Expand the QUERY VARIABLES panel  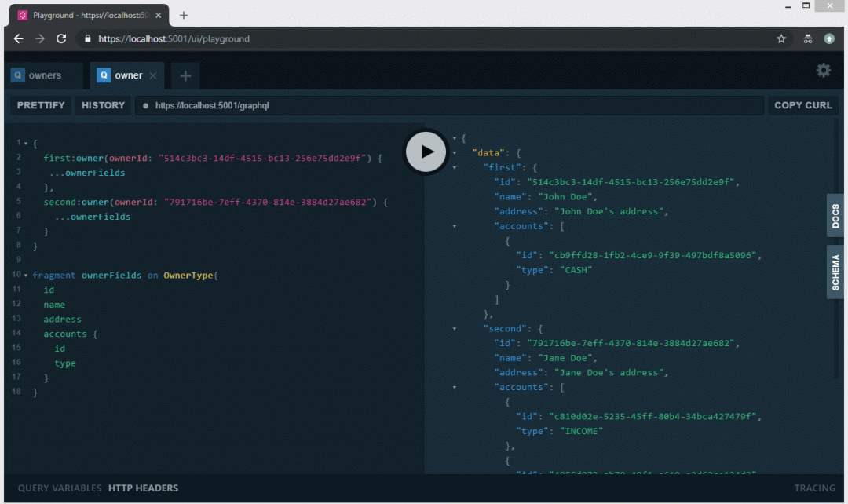tap(60, 488)
